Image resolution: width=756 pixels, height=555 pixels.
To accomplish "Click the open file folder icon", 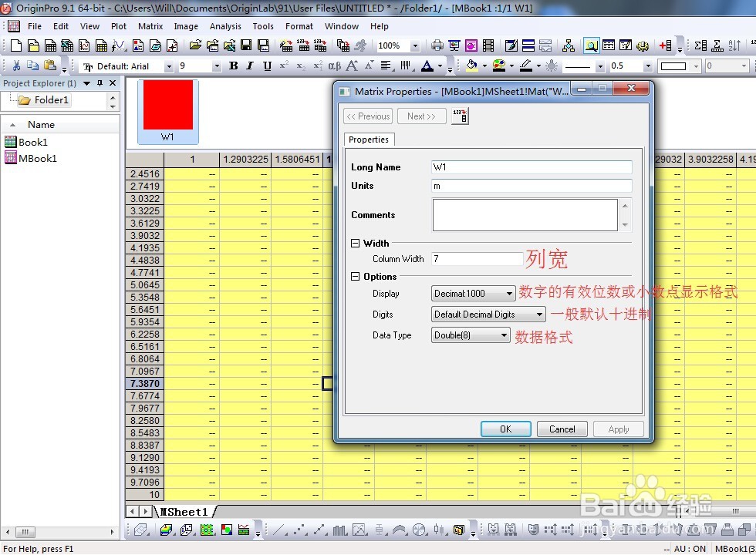I will tap(194, 45).
